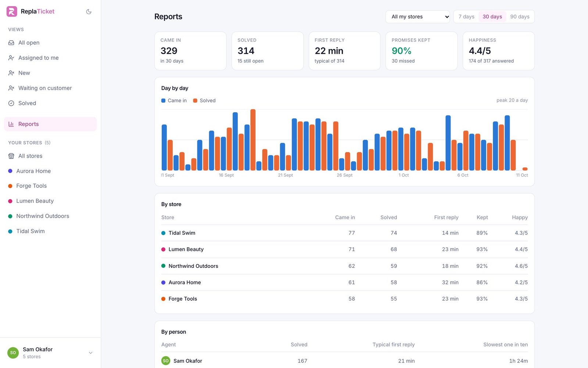Open the New tickets view
Viewport: 588px width, 368px height.
[x=50, y=73]
